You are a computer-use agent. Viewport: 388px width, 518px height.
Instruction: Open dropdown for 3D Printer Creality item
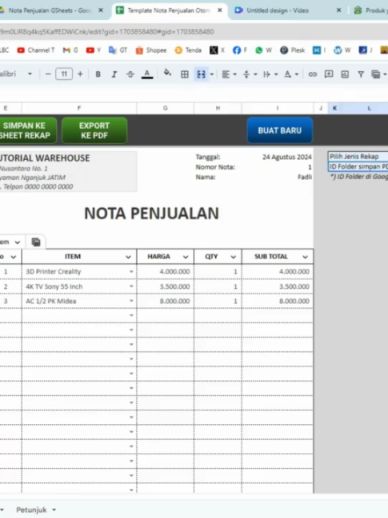pyautogui.click(x=131, y=272)
